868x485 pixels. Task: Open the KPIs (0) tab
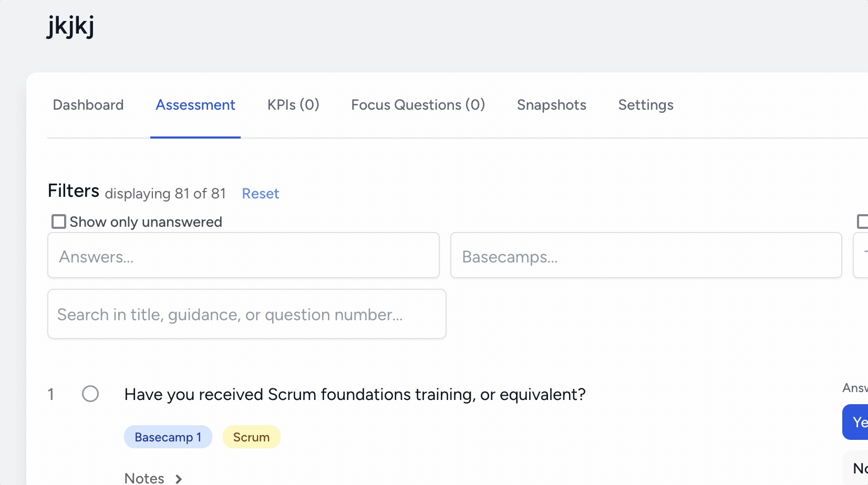293,105
